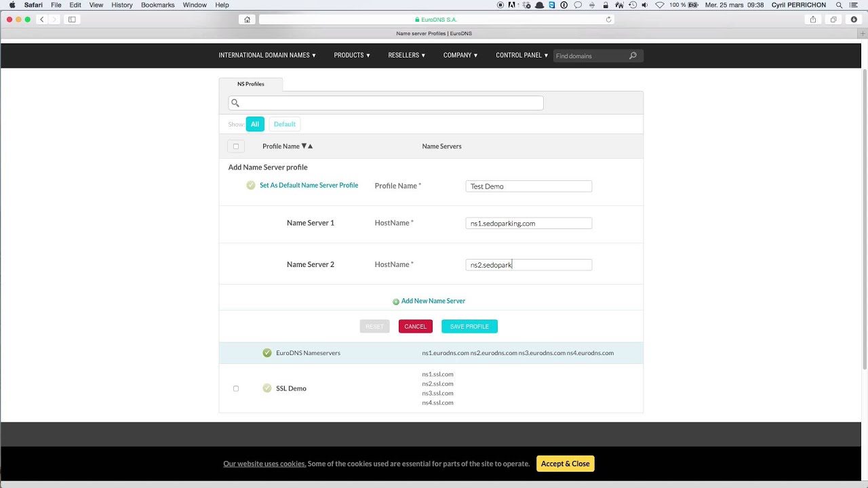
Task: Click the page vertical scrollbar
Action: click(x=865, y=218)
